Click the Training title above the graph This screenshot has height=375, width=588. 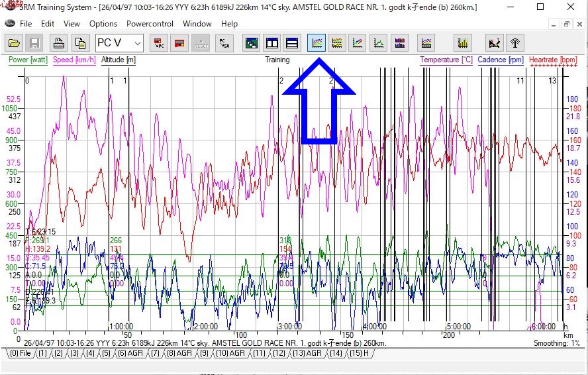coord(277,60)
